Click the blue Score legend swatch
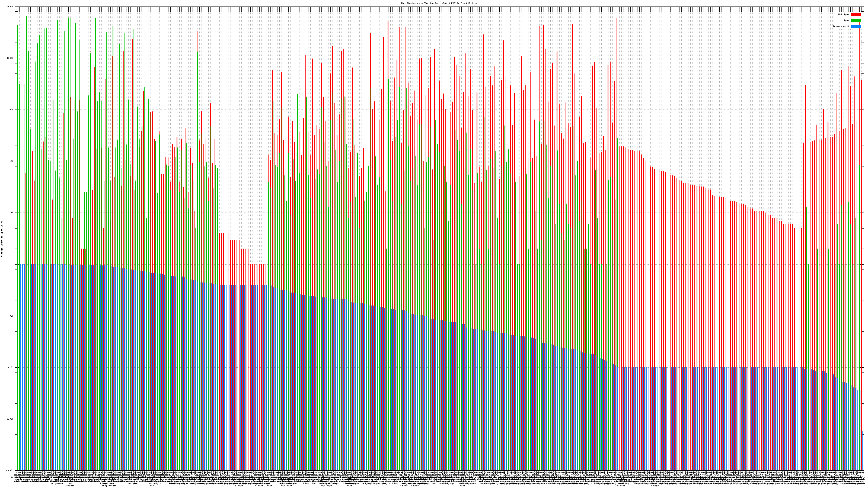Viewport: 868px width, 488px height. pos(856,26)
